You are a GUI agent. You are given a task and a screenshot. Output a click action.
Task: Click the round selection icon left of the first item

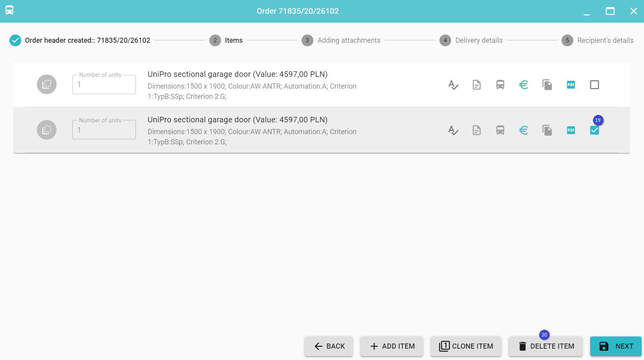[x=47, y=84]
